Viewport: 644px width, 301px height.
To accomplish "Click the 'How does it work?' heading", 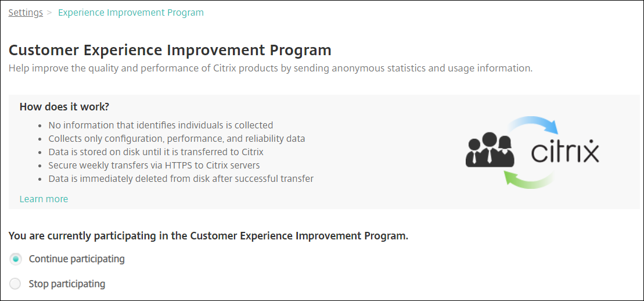I will (64, 107).
